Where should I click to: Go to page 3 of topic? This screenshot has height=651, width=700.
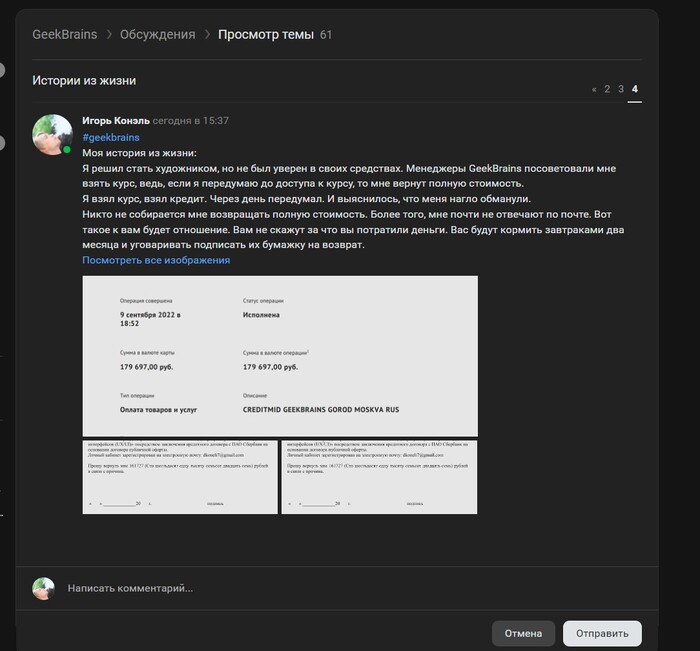click(x=621, y=89)
